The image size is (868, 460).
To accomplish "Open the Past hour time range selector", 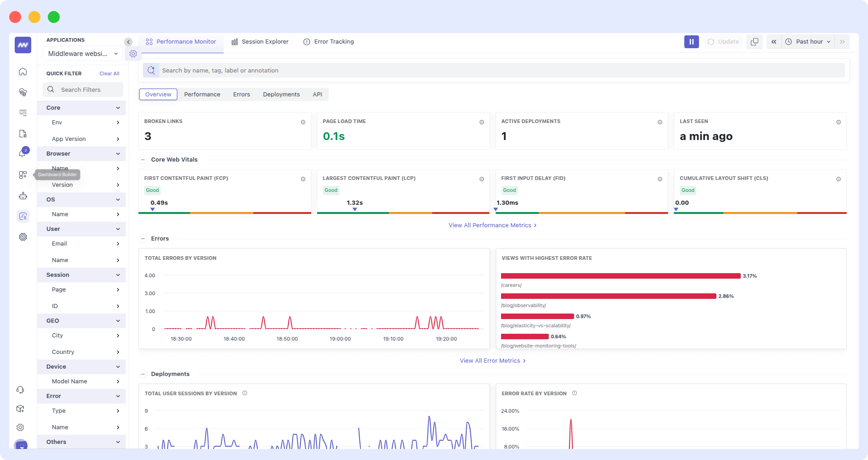I will point(808,41).
